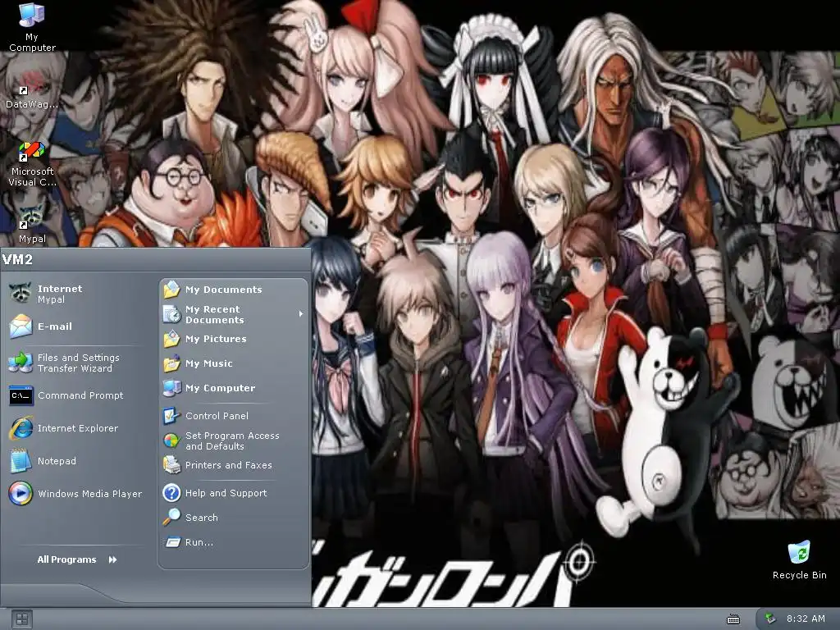Select Run... menu label
This screenshot has height=630, width=840.
point(199,542)
